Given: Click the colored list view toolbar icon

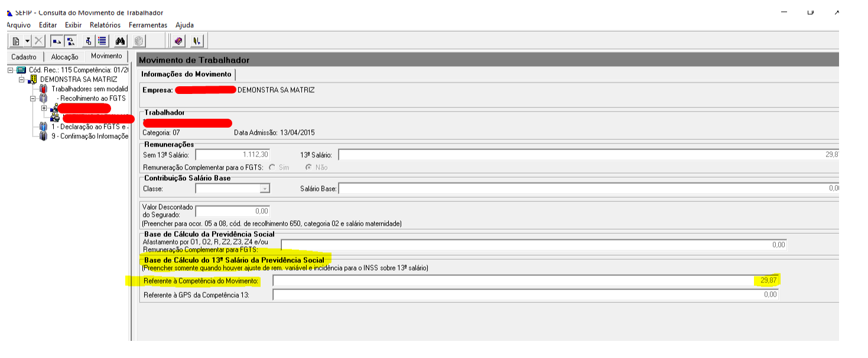Looking at the screenshot, I should pos(102,41).
